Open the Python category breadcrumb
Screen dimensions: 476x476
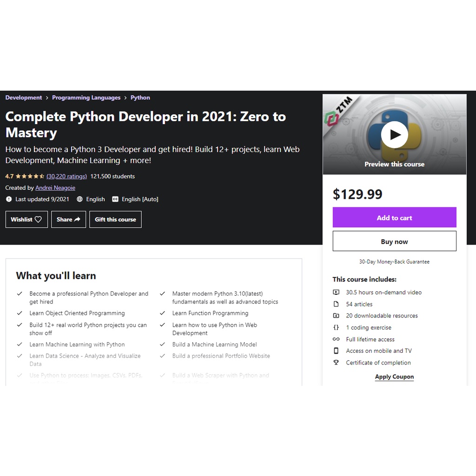pyautogui.click(x=140, y=98)
